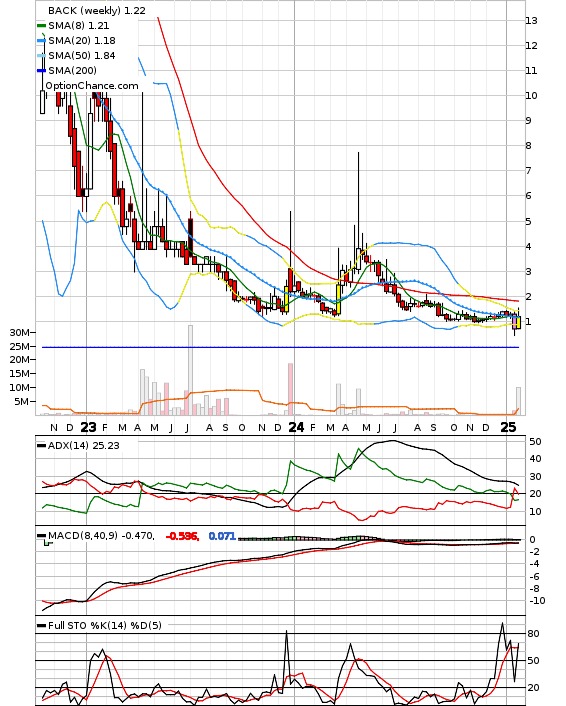566x706 pixels.
Task: Click the light blue SMA(50) legend swatch
Action: click(41, 55)
